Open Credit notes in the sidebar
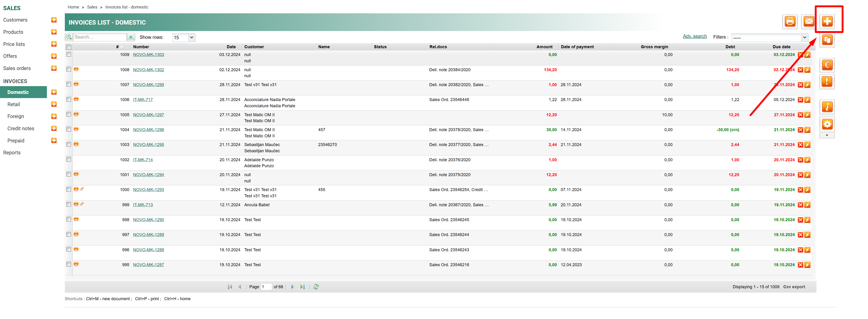Viewport: 868px width, 319px height. pyautogui.click(x=21, y=129)
